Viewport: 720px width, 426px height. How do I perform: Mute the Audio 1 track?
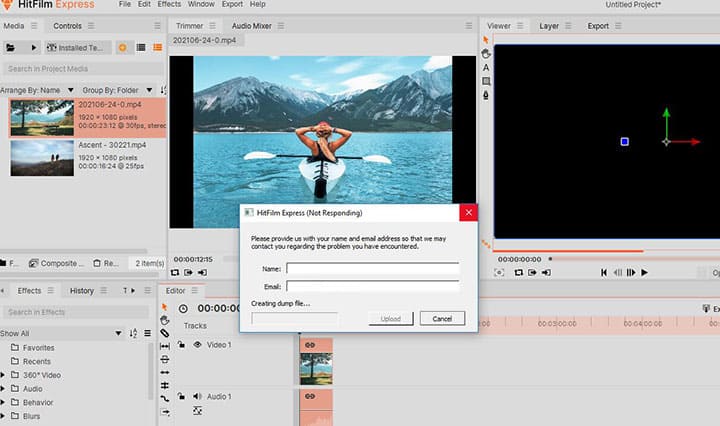196,397
